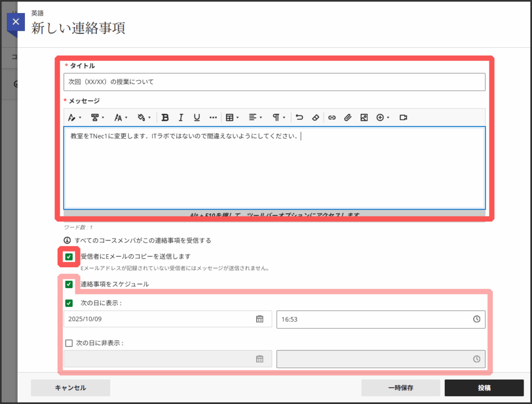Attach a file with paperclip icon
Image resolution: width=532 pixels, height=404 pixels.
tap(348, 118)
